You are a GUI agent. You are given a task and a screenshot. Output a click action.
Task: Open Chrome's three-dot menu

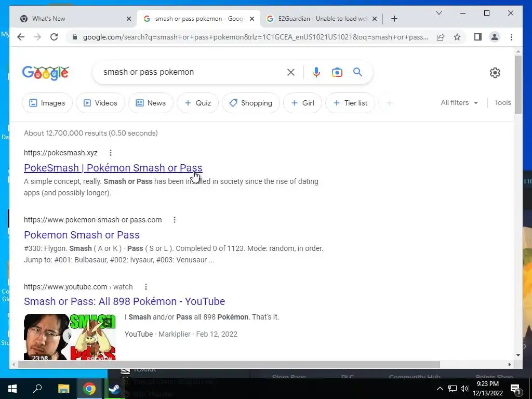pyautogui.click(x=511, y=37)
